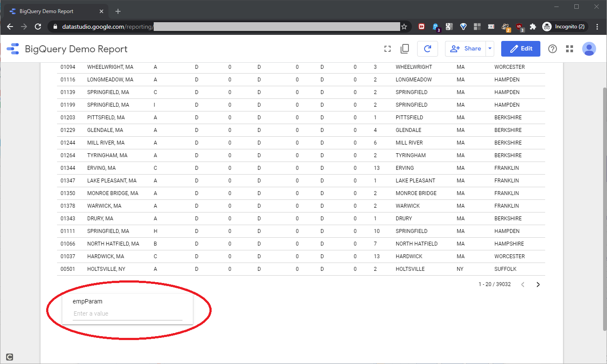Refresh the report data
This screenshot has height=364, width=607.
tap(428, 49)
